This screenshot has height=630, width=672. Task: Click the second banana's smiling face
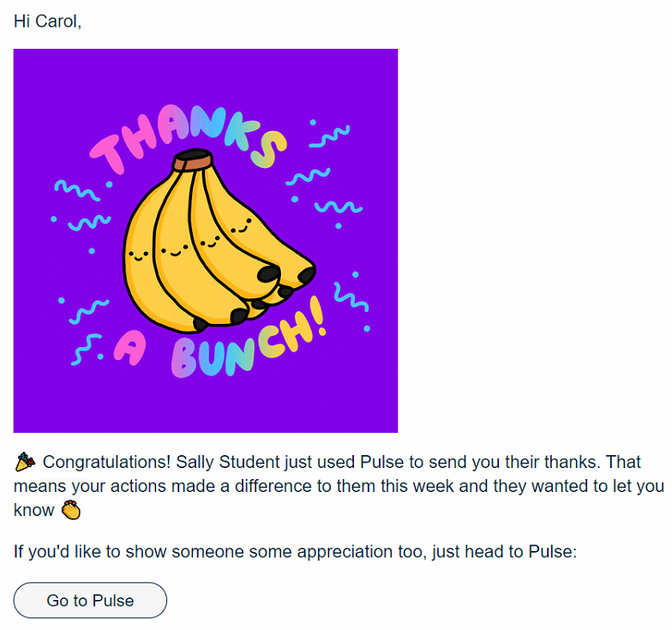pos(175,250)
